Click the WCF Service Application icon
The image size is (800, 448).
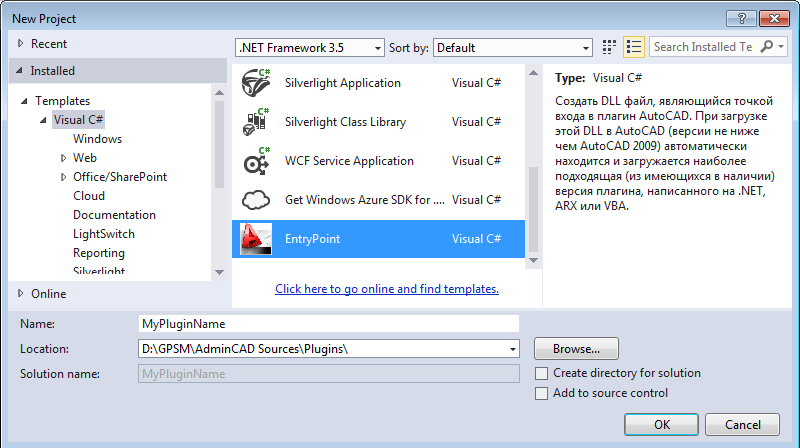pos(257,161)
